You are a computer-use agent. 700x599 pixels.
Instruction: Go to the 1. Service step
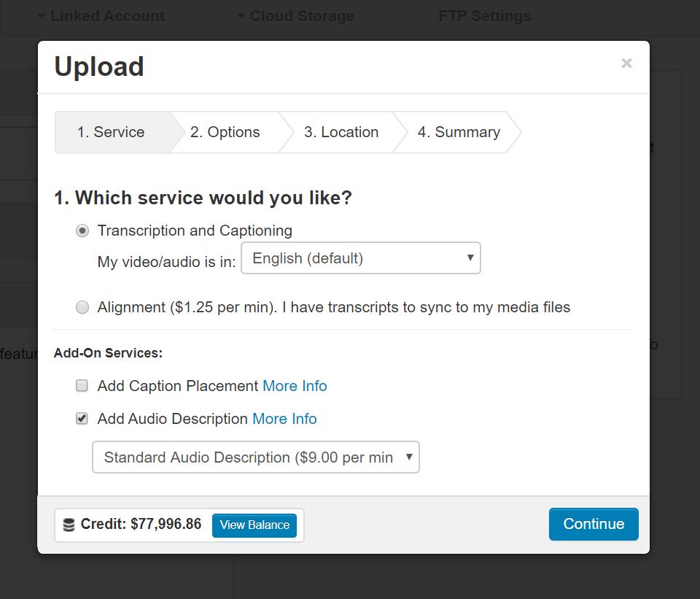111,132
